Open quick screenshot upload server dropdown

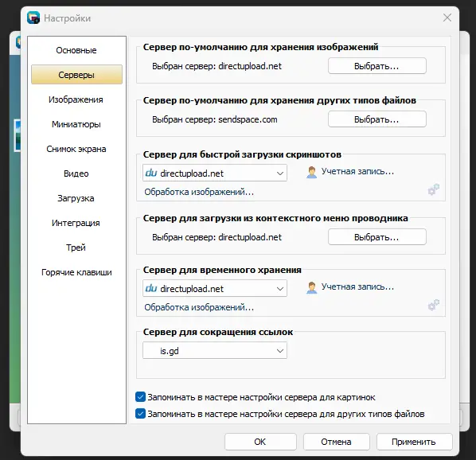coord(215,173)
